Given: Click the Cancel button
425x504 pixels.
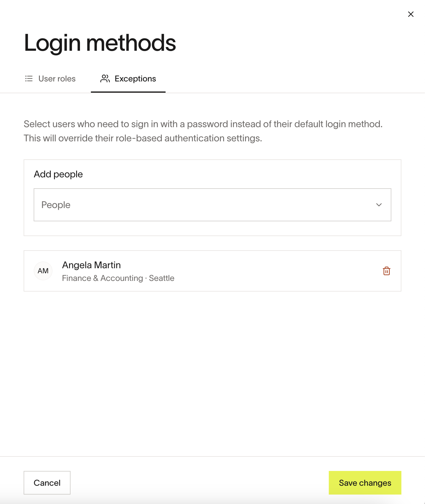Looking at the screenshot, I should [x=47, y=483].
